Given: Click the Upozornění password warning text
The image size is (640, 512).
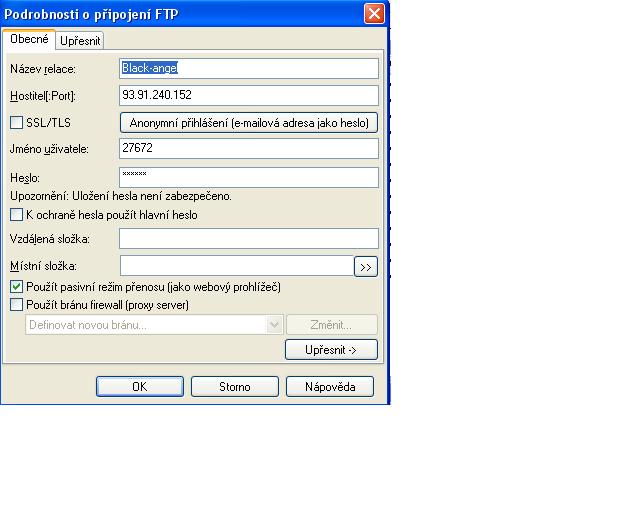Looking at the screenshot, I should (x=121, y=196).
